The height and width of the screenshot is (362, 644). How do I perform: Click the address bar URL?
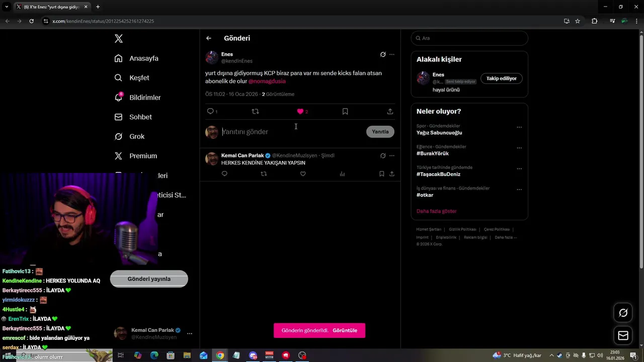point(103,21)
